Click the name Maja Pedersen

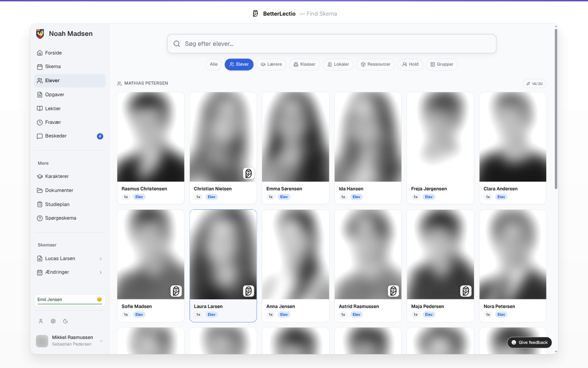[428, 306]
